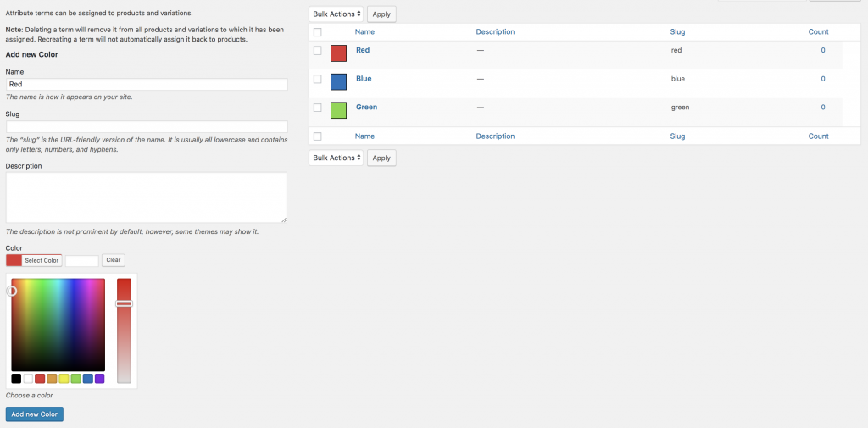This screenshot has height=428, width=868.
Task: Pick the black palette swatch
Action: [16, 379]
